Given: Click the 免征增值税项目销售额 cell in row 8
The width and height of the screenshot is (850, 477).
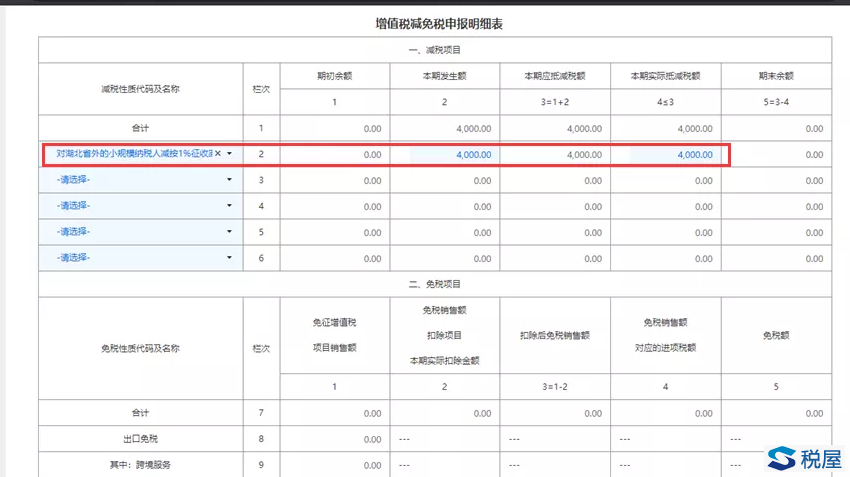Looking at the screenshot, I should coord(334,439).
